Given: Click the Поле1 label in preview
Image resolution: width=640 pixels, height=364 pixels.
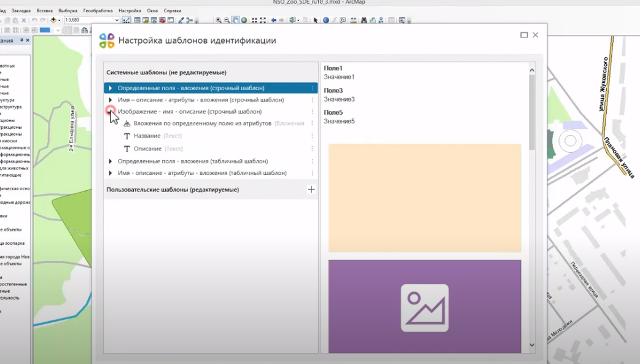Looking at the screenshot, I should [x=333, y=68].
